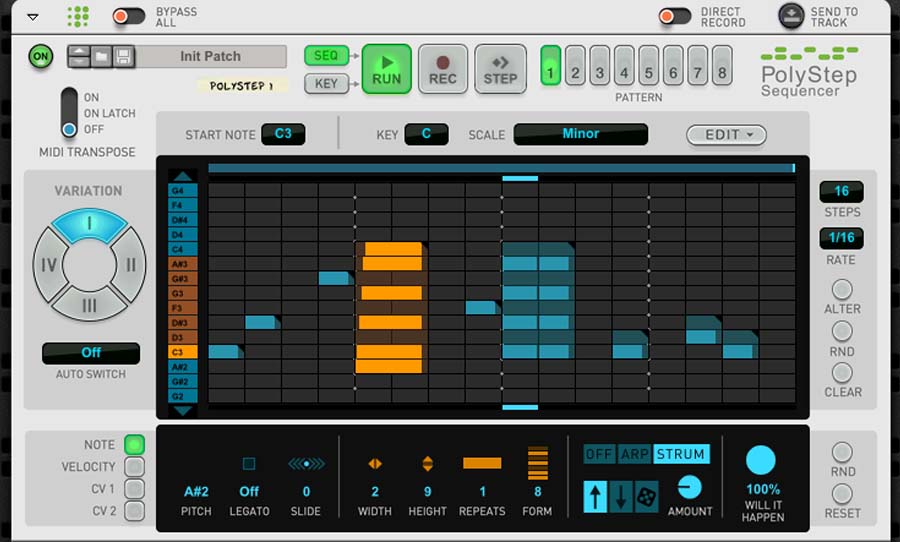Select pattern 5
The height and width of the screenshot is (542, 900).
pyautogui.click(x=649, y=66)
